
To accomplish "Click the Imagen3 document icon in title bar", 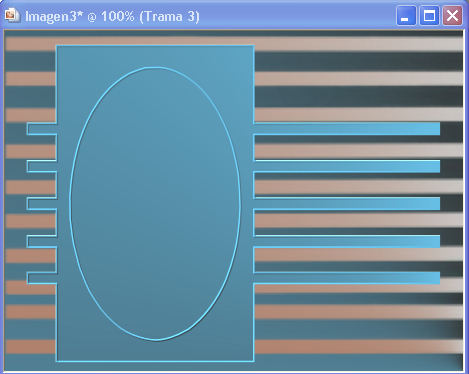I will pyautogui.click(x=13, y=15).
